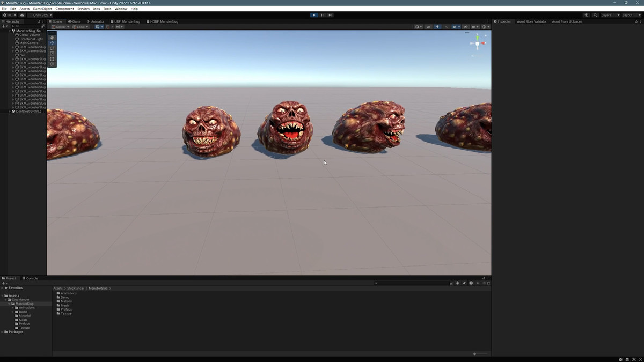
Task: Open the global search magnifier icon
Action: pos(595,15)
